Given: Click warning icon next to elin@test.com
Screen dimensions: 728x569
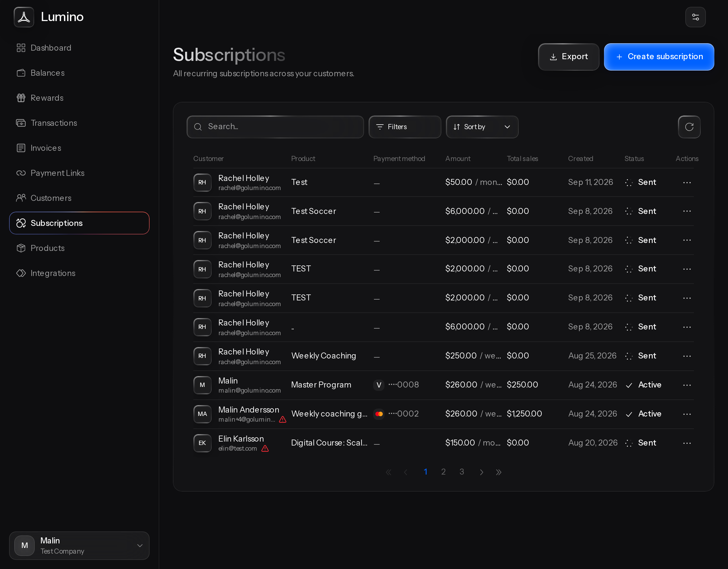Looking at the screenshot, I should point(265,449).
